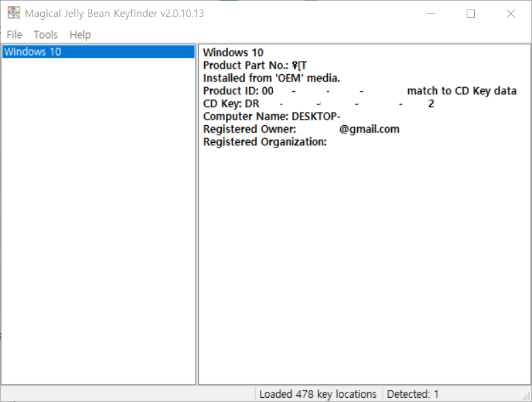The width and height of the screenshot is (532, 402).
Task: Click the Product ID line
Action: pyautogui.click(x=360, y=91)
